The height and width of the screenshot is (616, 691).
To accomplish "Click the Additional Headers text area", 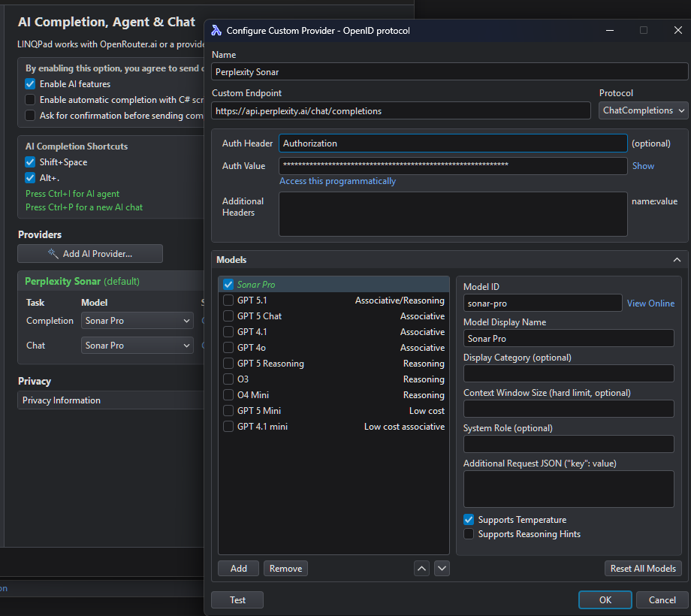I will (x=453, y=213).
